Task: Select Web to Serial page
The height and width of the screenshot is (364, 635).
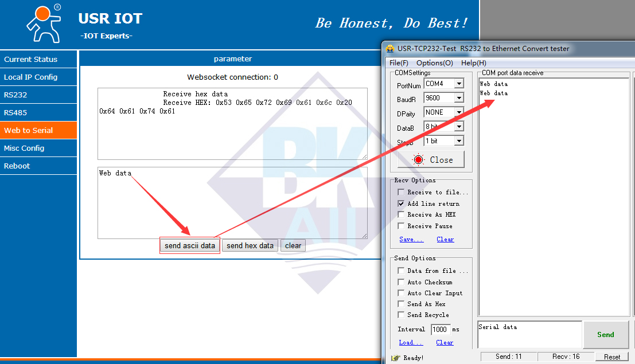Action: [x=38, y=130]
